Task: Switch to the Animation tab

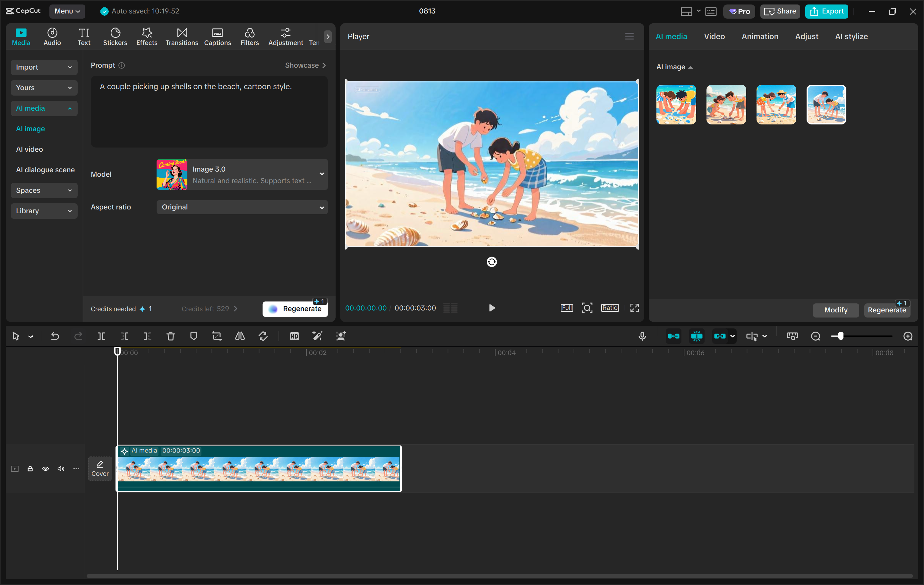Action: (760, 37)
